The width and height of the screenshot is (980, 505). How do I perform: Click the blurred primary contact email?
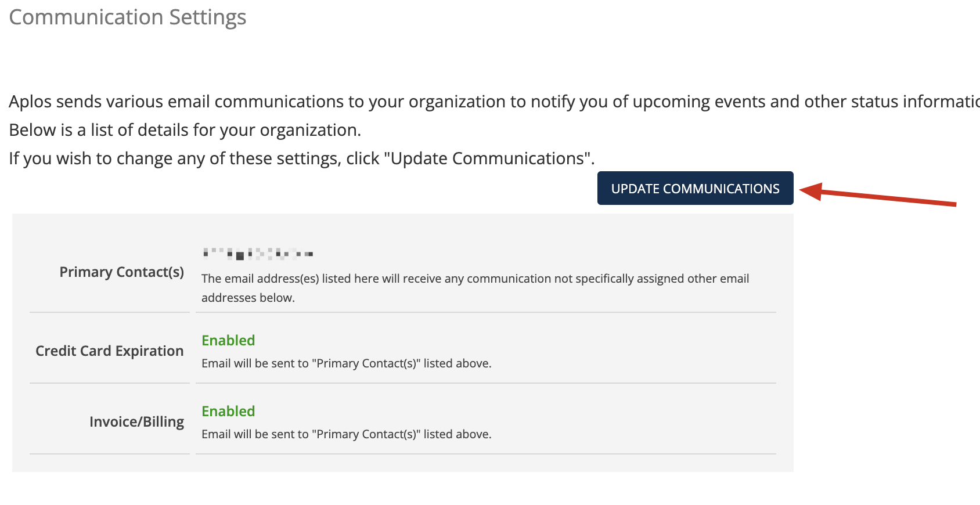pyautogui.click(x=258, y=254)
